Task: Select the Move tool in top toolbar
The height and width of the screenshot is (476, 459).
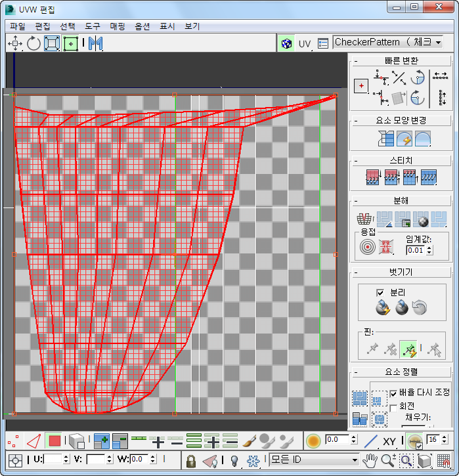Action: (x=15, y=43)
